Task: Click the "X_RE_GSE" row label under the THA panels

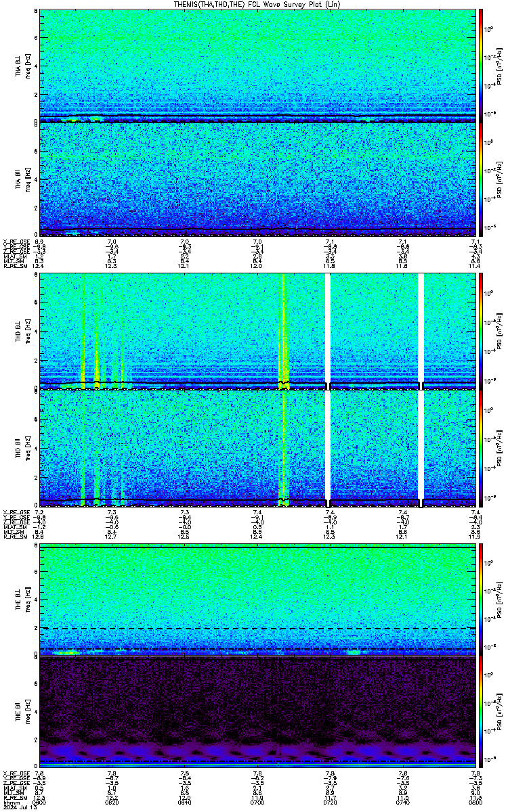Action: tap(15, 242)
